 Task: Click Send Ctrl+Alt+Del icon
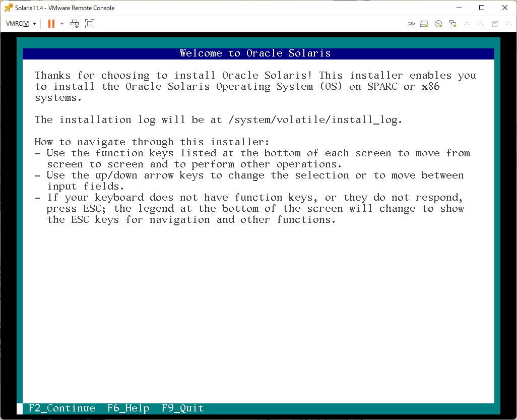coord(75,24)
